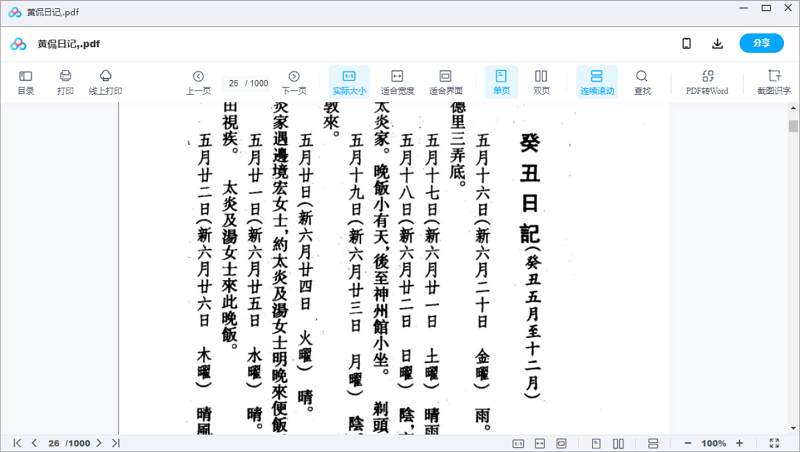Open the 目录 table of contents panel
The image size is (800, 452).
pyautogui.click(x=26, y=82)
